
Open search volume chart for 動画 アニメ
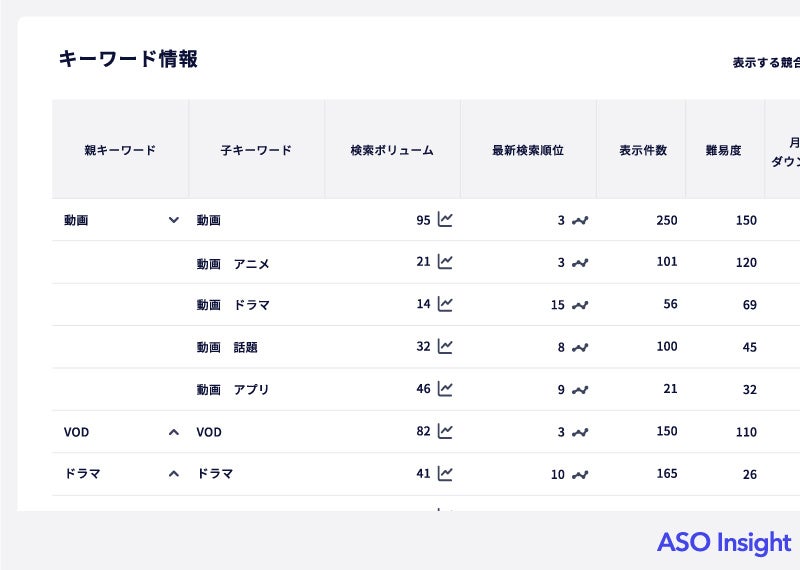click(x=445, y=262)
